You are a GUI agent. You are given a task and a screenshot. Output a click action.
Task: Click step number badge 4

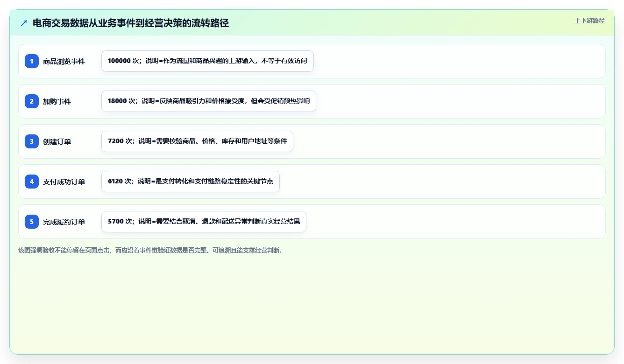(32, 182)
